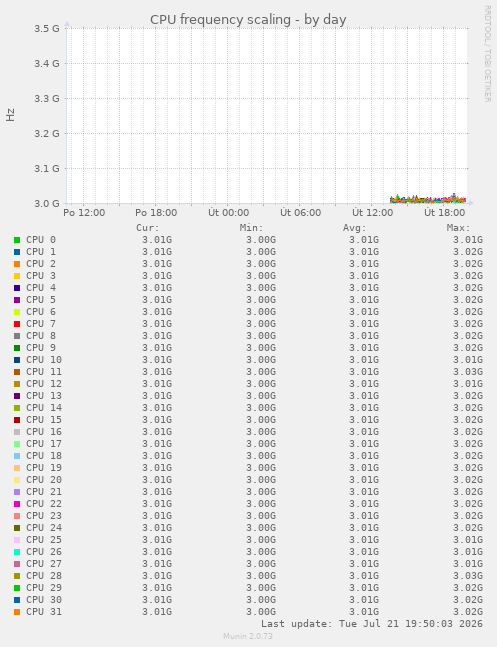Click the '3.5 G' y-axis label
497x647 pixels.
point(47,28)
